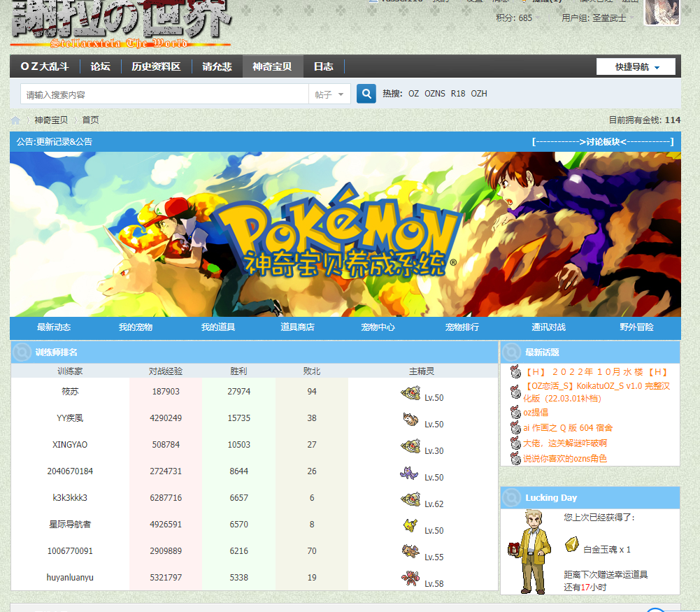Expand the 快捷导航 dropdown
The height and width of the screenshot is (612, 700).
[x=636, y=67]
